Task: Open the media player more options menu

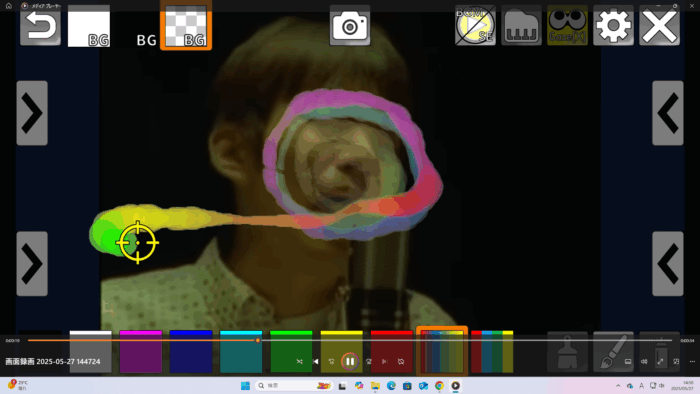Action: (x=692, y=361)
